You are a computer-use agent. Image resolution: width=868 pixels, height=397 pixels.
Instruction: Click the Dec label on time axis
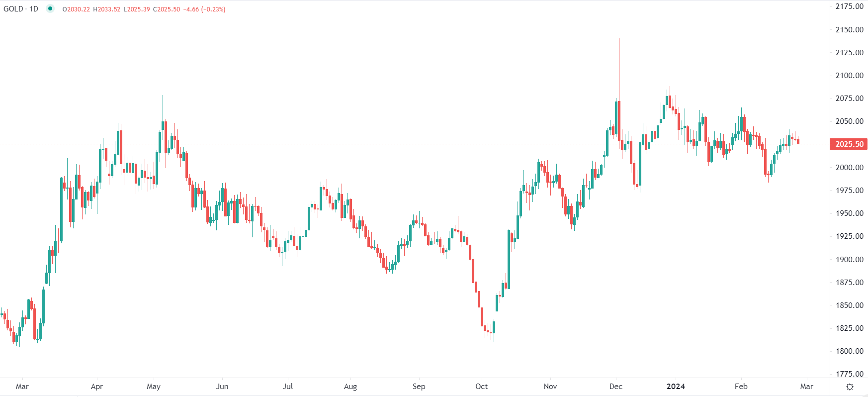click(616, 387)
